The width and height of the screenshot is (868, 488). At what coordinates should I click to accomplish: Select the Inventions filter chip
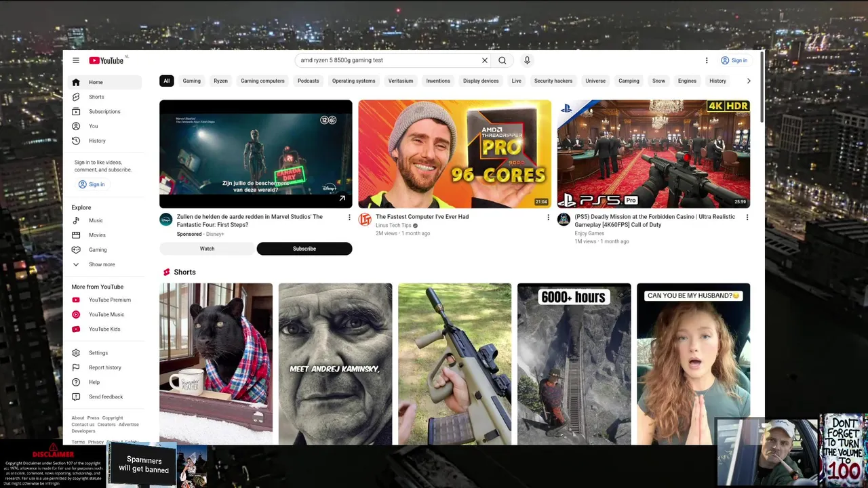438,81
